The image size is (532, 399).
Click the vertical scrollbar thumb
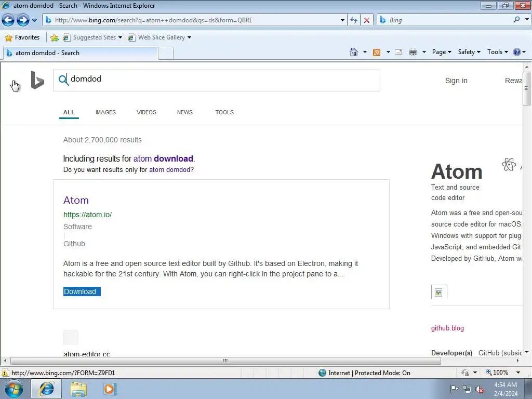click(x=526, y=88)
